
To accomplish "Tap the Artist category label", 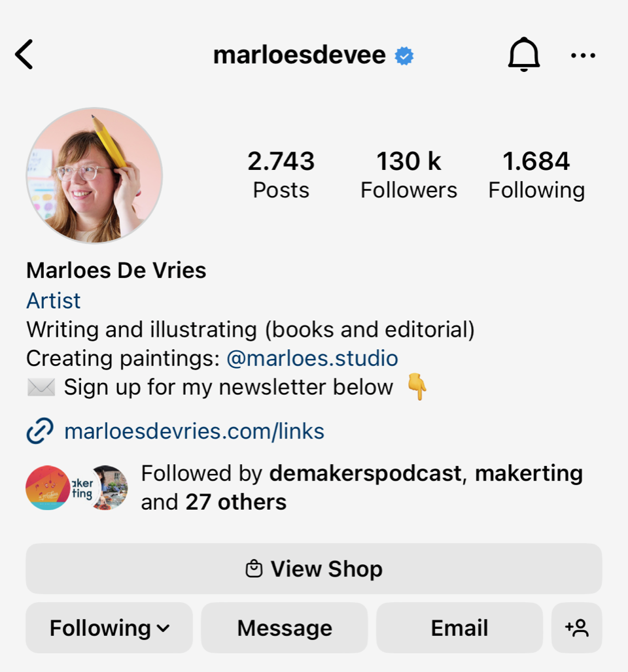I will click(53, 301).
